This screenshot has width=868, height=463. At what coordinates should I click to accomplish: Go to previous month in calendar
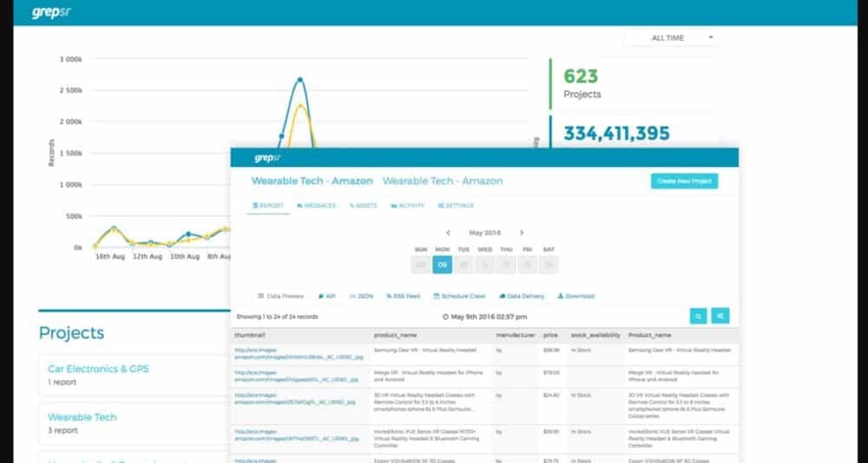click(448, 233)
